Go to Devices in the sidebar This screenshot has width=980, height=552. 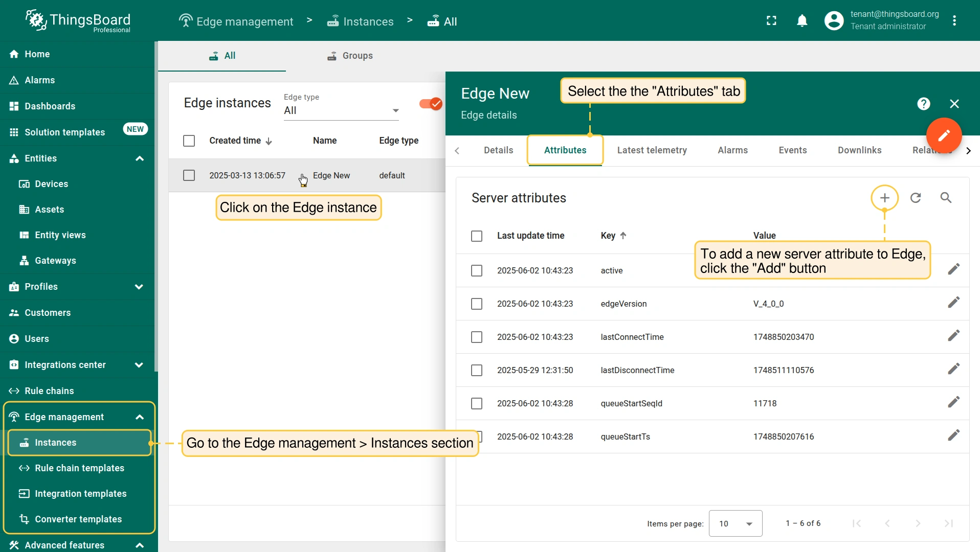click(x=51, y=184)
